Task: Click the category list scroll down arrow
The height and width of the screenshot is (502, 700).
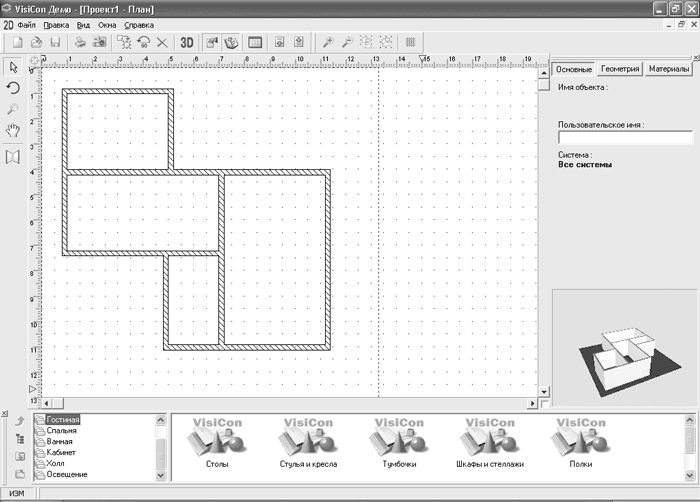Action: coord(161,474)
